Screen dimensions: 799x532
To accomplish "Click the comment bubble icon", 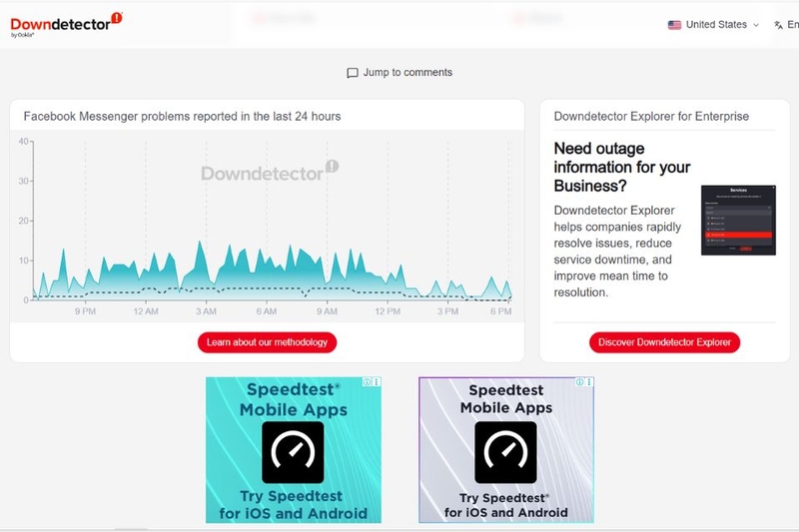I will [x=353, y=73].
